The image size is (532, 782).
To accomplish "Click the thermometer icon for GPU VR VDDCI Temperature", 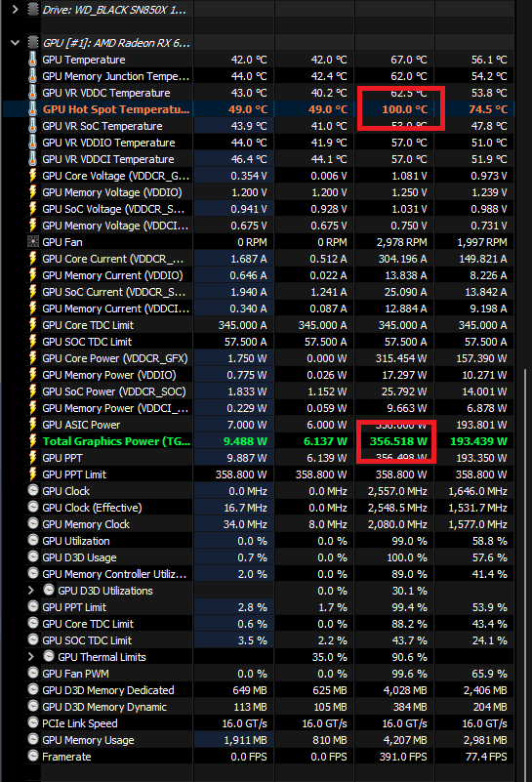I will [x=33, y=159].
